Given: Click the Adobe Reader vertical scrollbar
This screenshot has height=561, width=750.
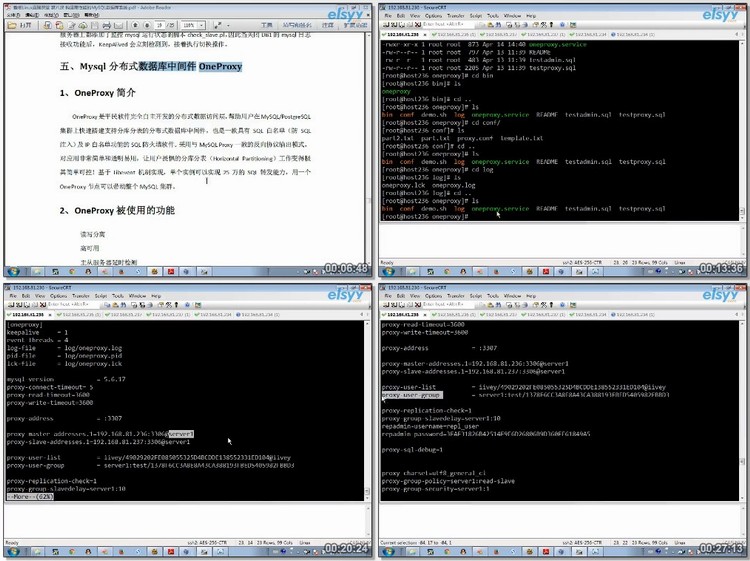Looking at the screenshot, I should coord(368,148).
